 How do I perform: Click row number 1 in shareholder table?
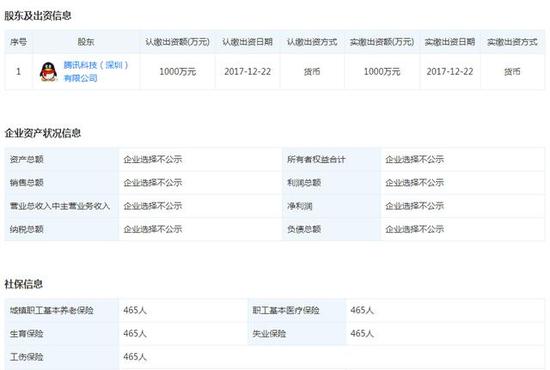pyautogui.click(x=18, y=72)
